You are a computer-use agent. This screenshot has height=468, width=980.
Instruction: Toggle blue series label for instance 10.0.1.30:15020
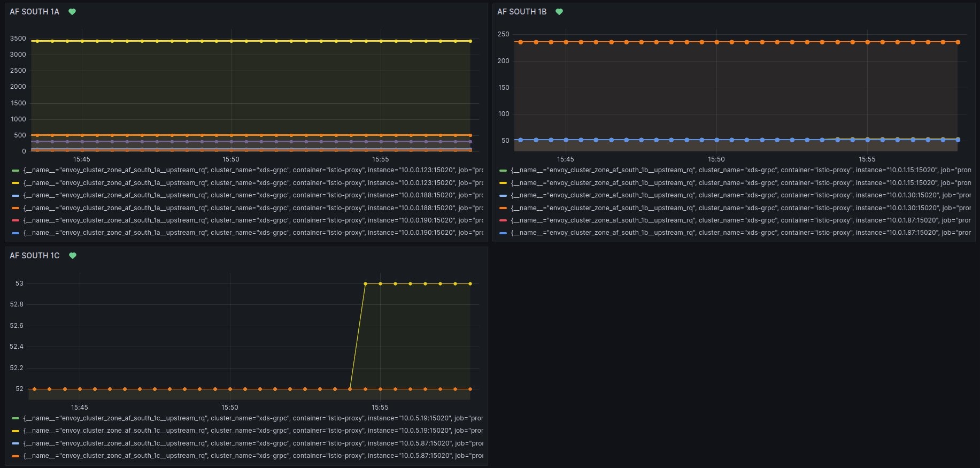tap(741, 195)
